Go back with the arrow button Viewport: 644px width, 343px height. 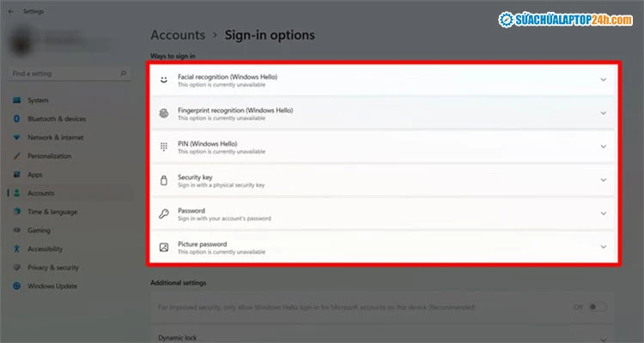(x=10, y=11)
